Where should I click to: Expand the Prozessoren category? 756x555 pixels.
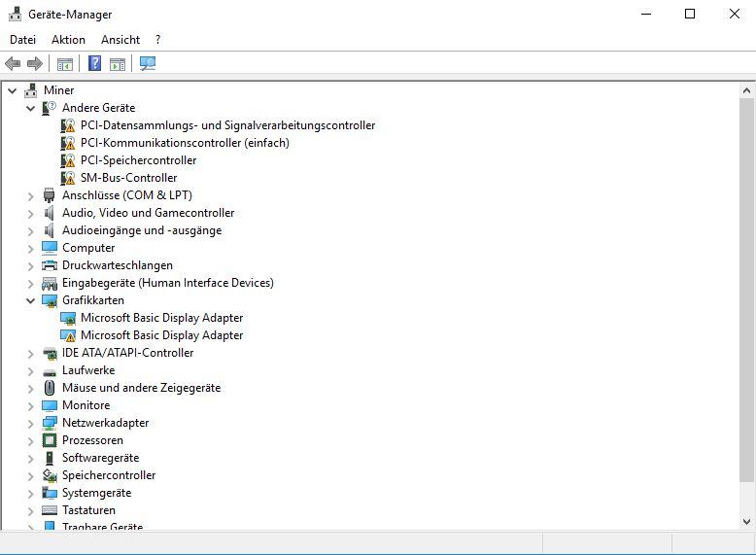click(x=31, y=440)
